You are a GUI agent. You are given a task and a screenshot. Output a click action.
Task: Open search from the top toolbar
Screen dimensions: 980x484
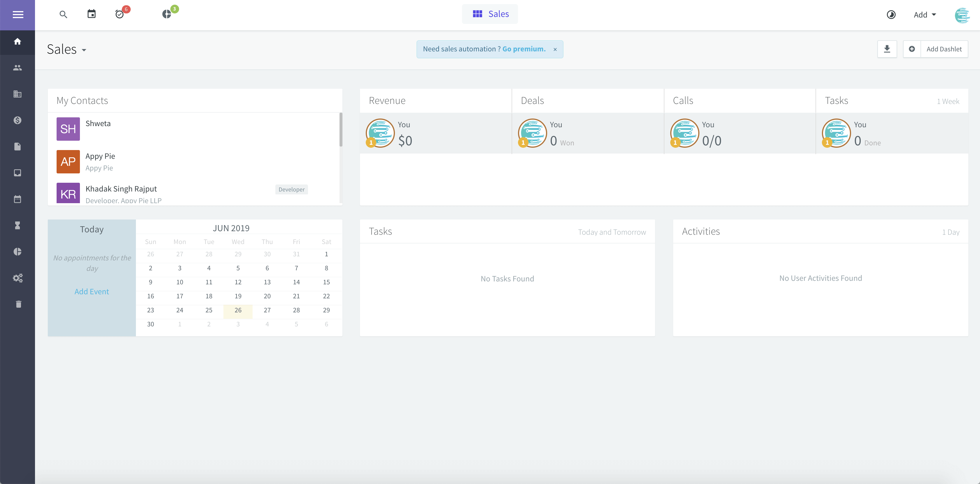[x=63, y=14]
